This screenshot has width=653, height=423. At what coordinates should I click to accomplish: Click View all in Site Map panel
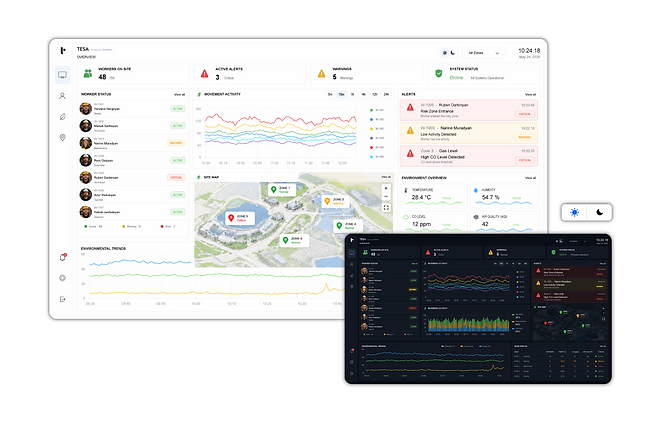point(386,177)
